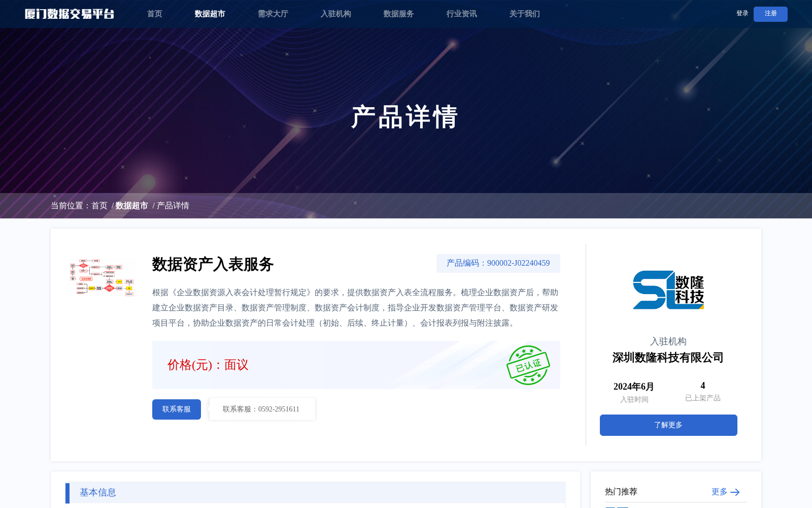Open 入驻机构 in the top menu
The width and height of the screenshot is (812, 508).
[335, 14]
